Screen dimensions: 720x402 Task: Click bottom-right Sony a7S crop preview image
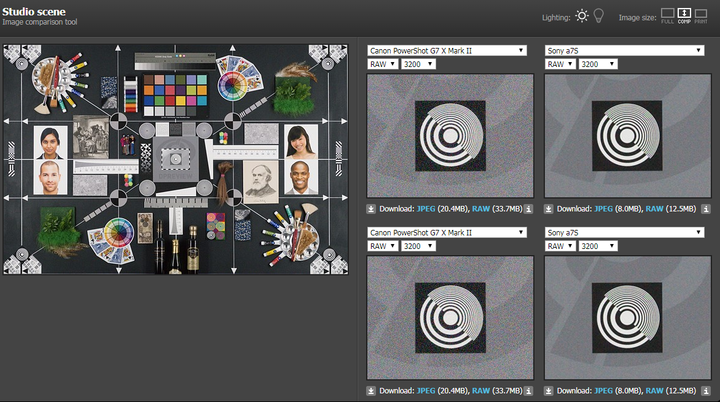click(628, 318)
